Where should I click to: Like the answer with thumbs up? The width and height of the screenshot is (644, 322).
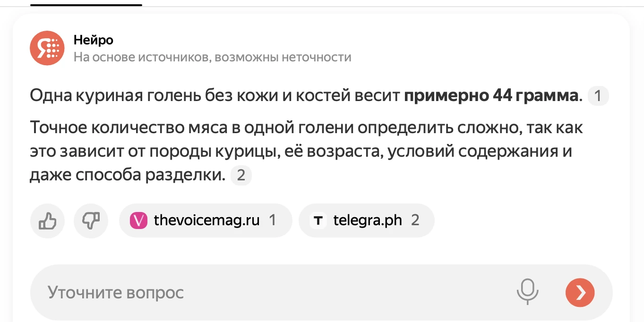click(47, 220)
